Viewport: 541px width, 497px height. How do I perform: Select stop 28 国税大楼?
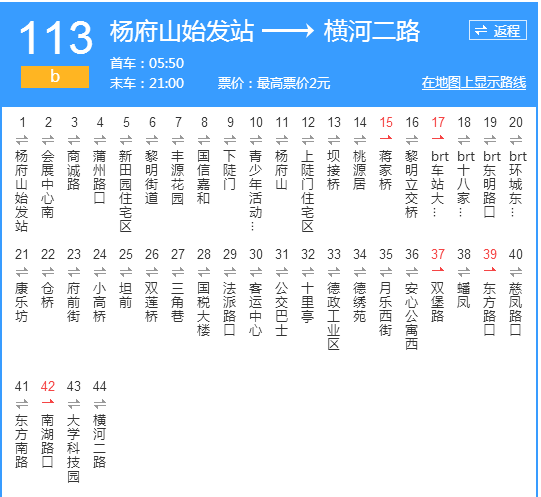[204, 309]
